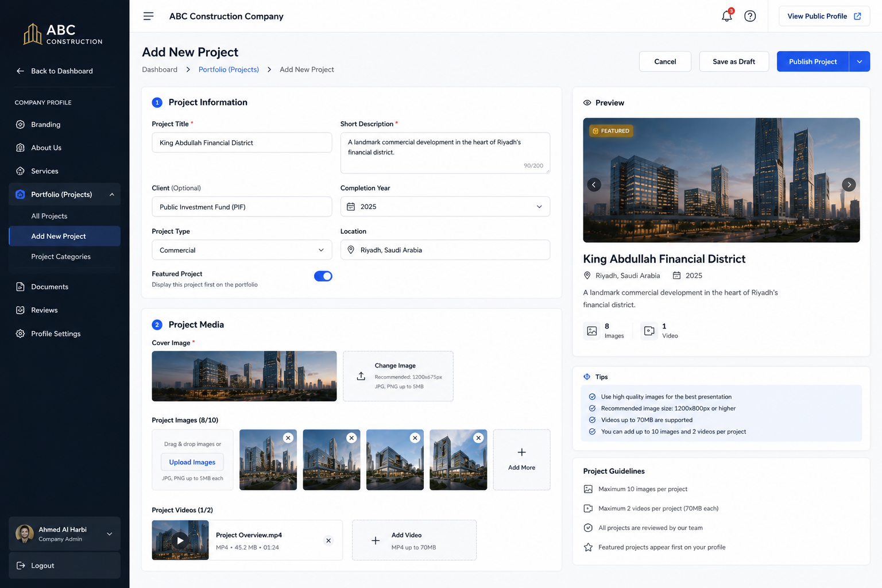This screenshot has width=882, height=588.
Task: Expand the Publish Project options arrow
Action: [x=860, y=61]
